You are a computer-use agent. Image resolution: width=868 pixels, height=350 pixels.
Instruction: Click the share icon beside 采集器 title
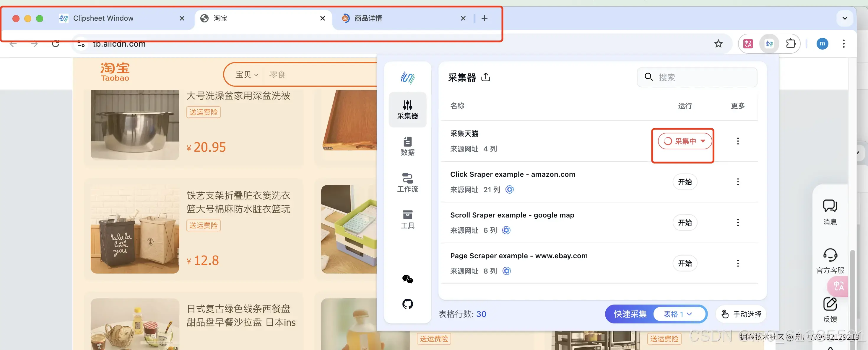pyautogui.click(x=486, y=77)
